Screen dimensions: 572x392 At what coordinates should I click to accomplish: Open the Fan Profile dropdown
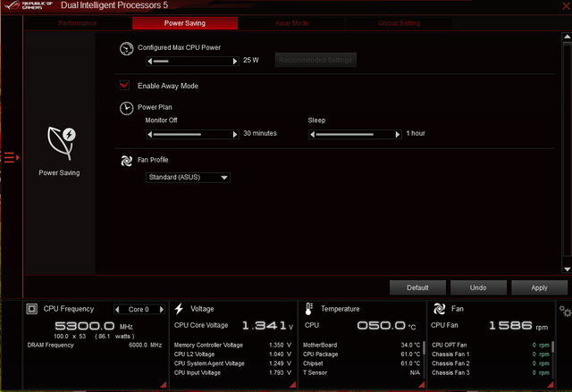[x=188, y=177]
